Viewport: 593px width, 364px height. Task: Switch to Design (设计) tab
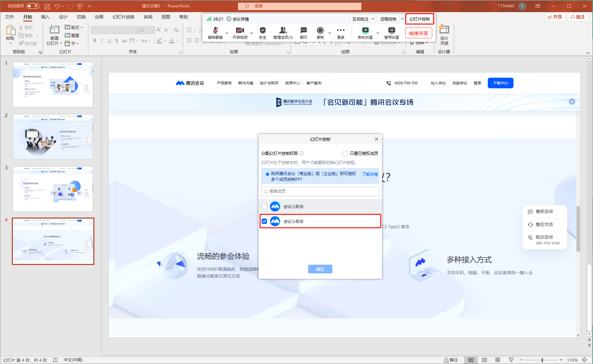[63, 17]
